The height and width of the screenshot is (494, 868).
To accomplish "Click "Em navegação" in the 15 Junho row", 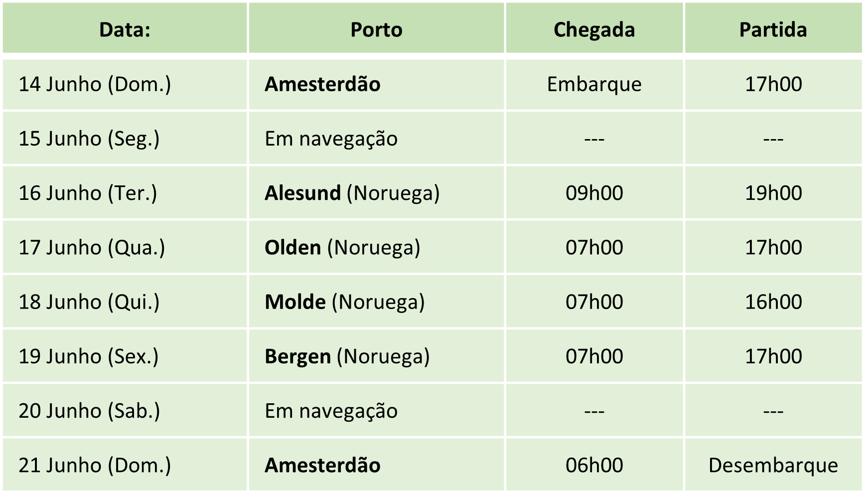I will click(x=331, y=138).
